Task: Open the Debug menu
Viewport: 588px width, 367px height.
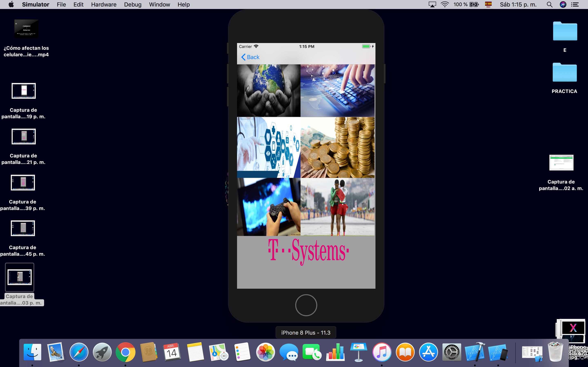Action: pyautogui.click(x=133, y=5)
